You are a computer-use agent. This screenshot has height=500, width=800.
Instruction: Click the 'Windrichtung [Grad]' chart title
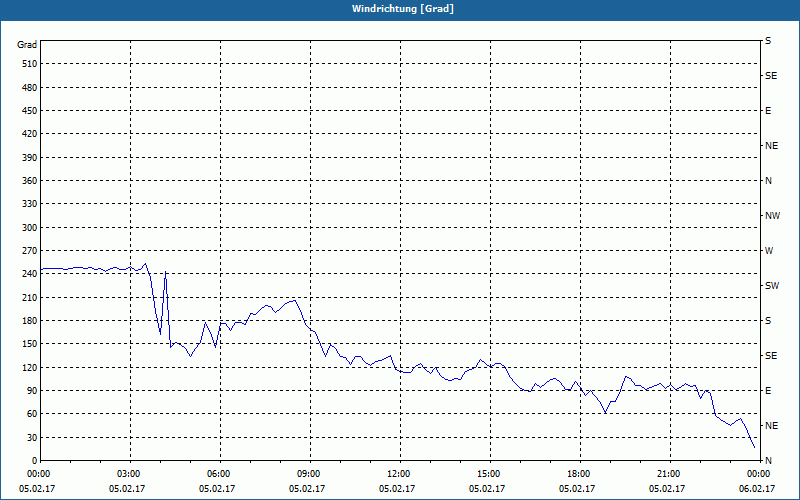click(403, 9)
